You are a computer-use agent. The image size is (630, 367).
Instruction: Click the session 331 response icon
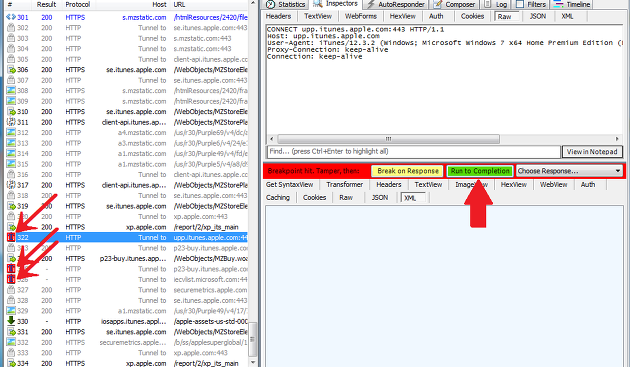click(x=11, y=332)
